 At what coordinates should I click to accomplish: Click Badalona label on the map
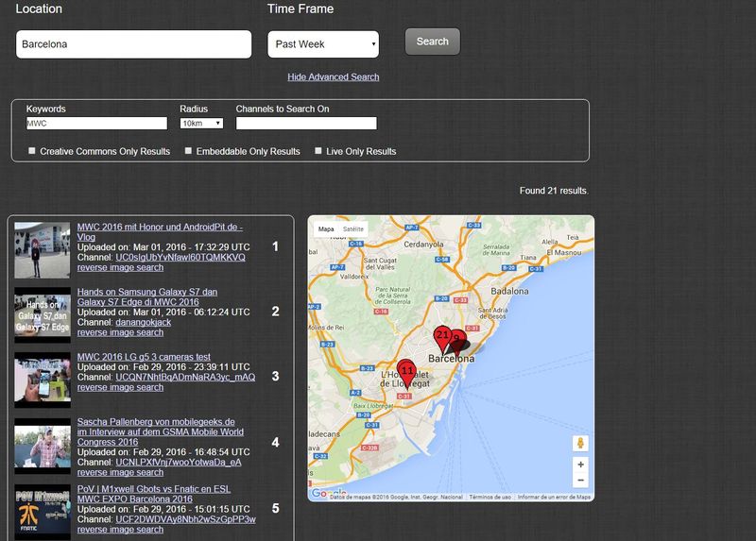point(509,291)
